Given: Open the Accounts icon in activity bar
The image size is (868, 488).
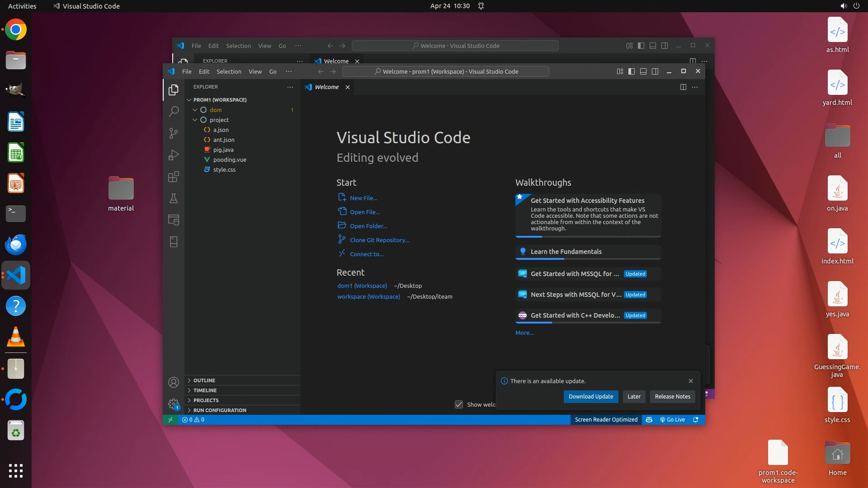Looking at the screenshot, I should pos(174,382).
